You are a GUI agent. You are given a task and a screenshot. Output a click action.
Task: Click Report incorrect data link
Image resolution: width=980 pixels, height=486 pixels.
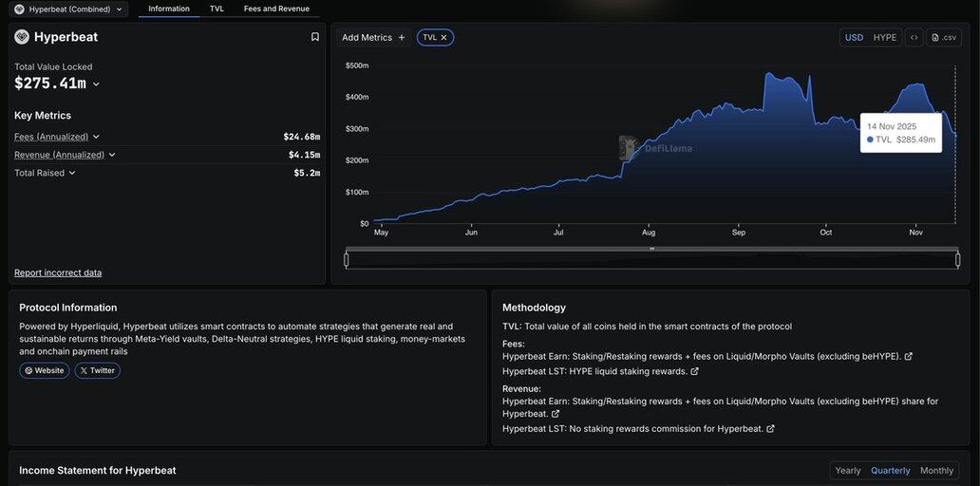[x=58, y=273]
